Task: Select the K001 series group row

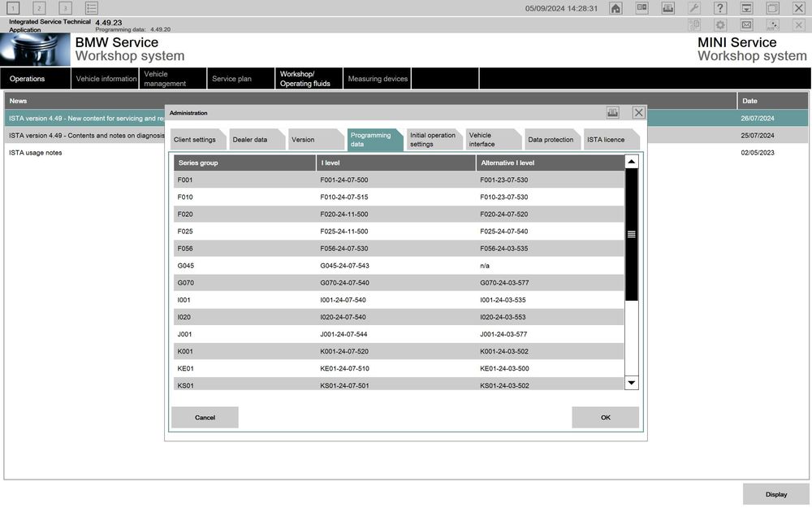Action: [x=399, y=351]
